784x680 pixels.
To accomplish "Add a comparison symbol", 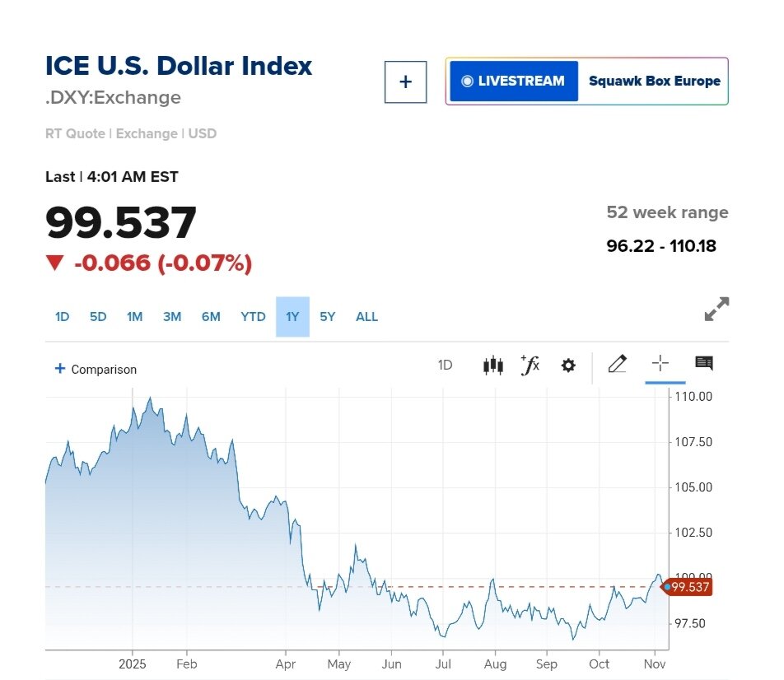I will point(96,370).
